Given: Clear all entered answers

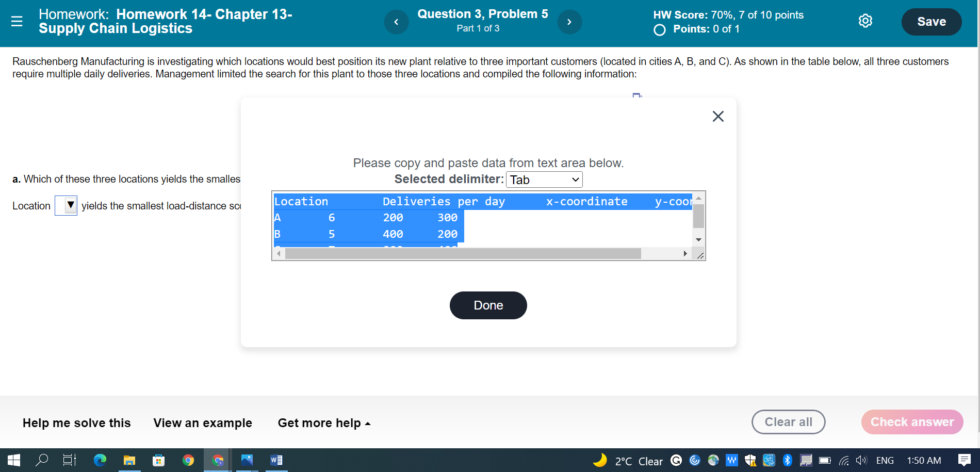Looking at the screenshot, I should click(788, 422).
